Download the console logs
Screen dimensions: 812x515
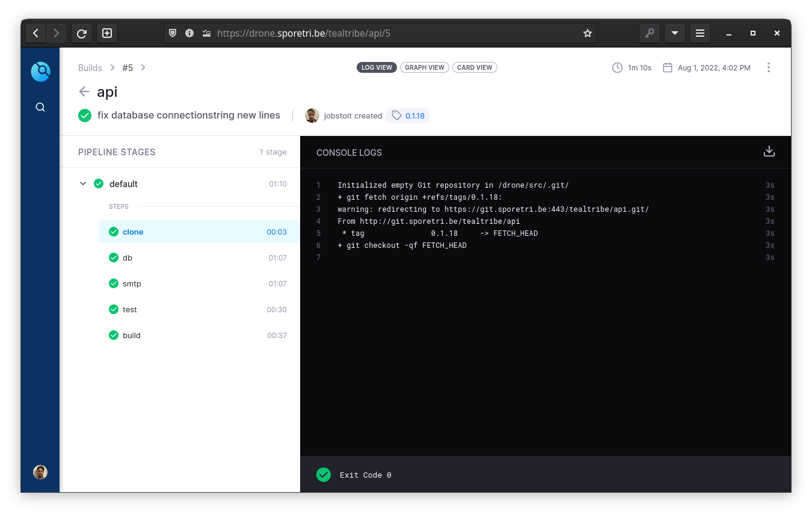pyautogui.click(x=769, y=152)
